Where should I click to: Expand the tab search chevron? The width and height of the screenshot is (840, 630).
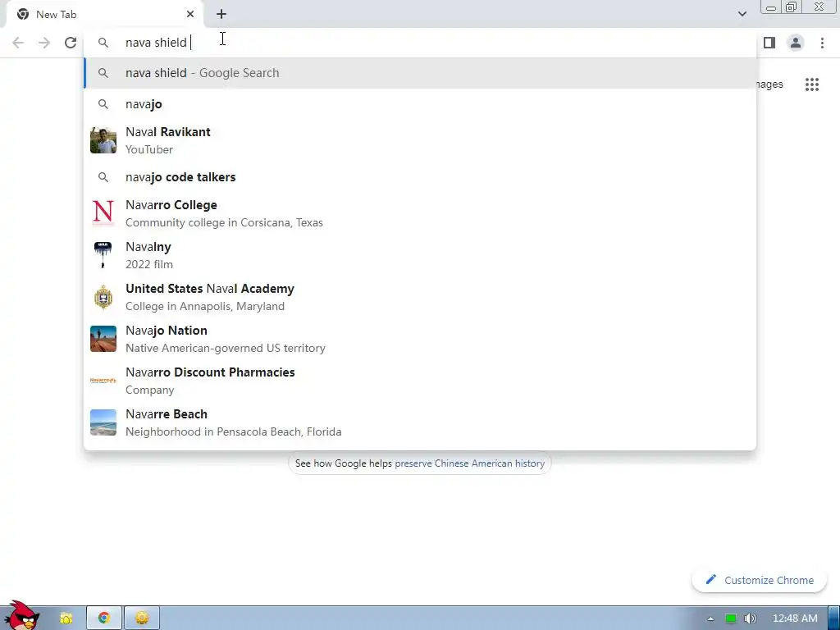[x=742, y=14]
